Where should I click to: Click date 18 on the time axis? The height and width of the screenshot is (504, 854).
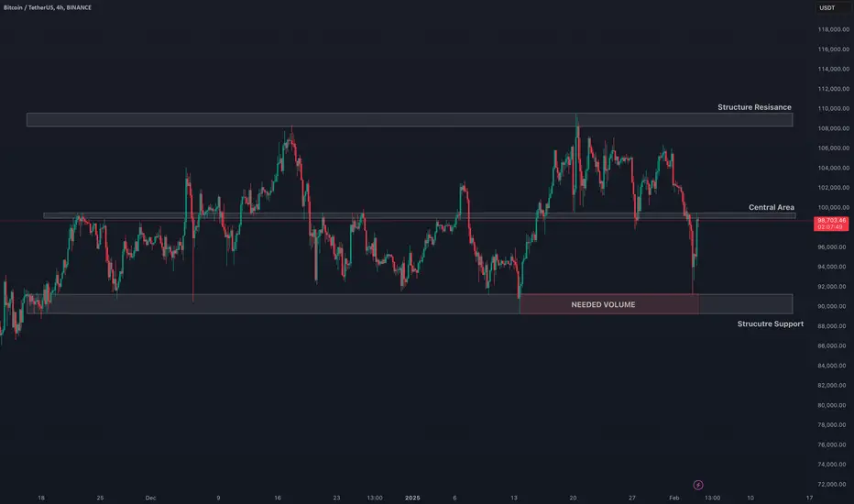coord(41,498)
